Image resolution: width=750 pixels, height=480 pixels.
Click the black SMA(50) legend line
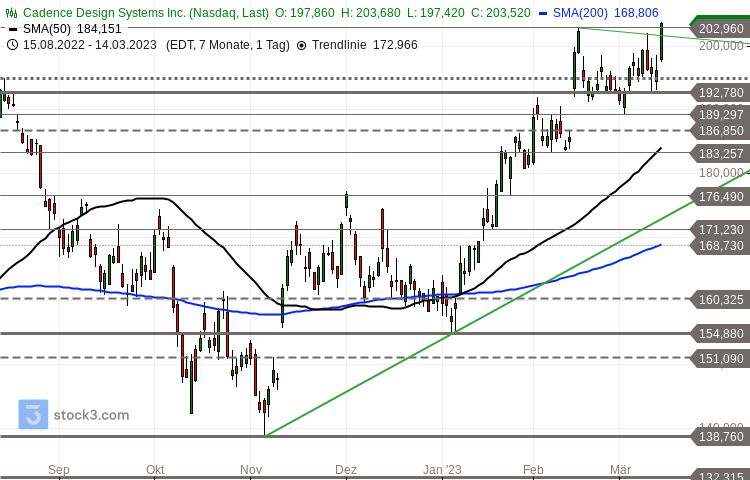12,29
